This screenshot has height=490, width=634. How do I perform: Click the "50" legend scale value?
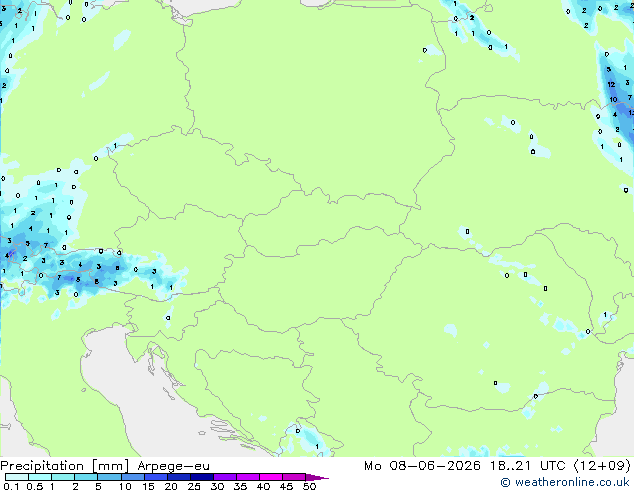pyautogui.click(x=309, y=486)
